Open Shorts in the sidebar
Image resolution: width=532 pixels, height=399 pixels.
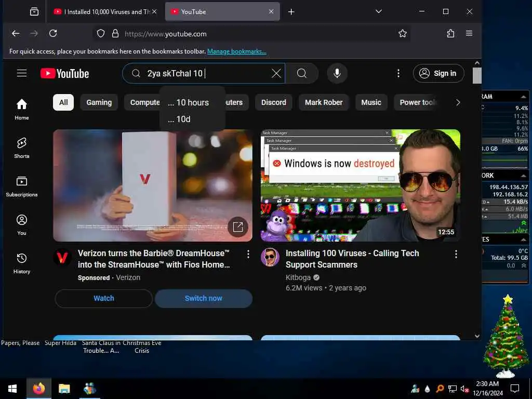click(x=22, y=148)
